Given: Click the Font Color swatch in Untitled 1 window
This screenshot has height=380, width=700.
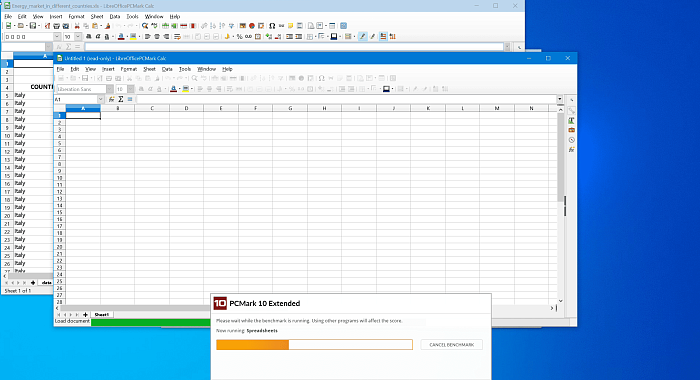Looking at the screenshot, I should click(174, 89).
